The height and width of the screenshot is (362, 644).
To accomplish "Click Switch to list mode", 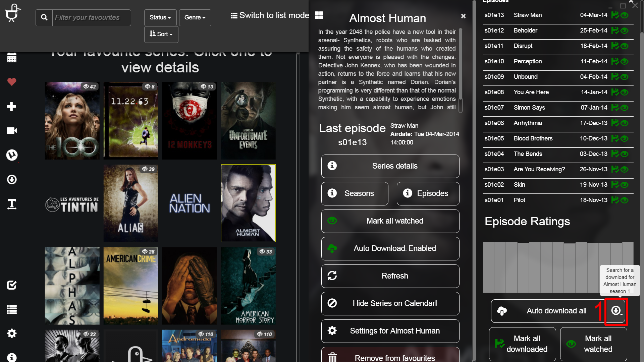I will (x=270, y=15).
